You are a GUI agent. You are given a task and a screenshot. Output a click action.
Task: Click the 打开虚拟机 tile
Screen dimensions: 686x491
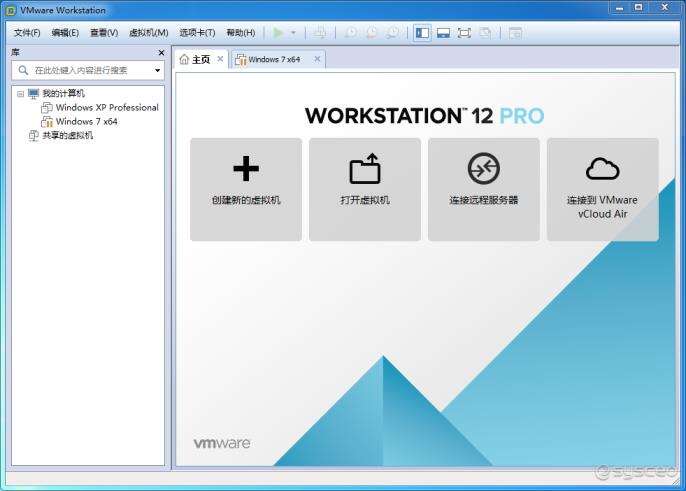click(x=365, y=189)
